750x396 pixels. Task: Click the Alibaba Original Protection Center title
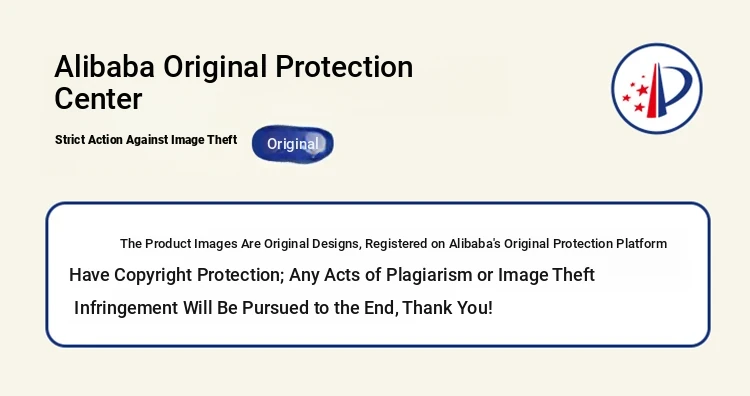coord(234,82)
